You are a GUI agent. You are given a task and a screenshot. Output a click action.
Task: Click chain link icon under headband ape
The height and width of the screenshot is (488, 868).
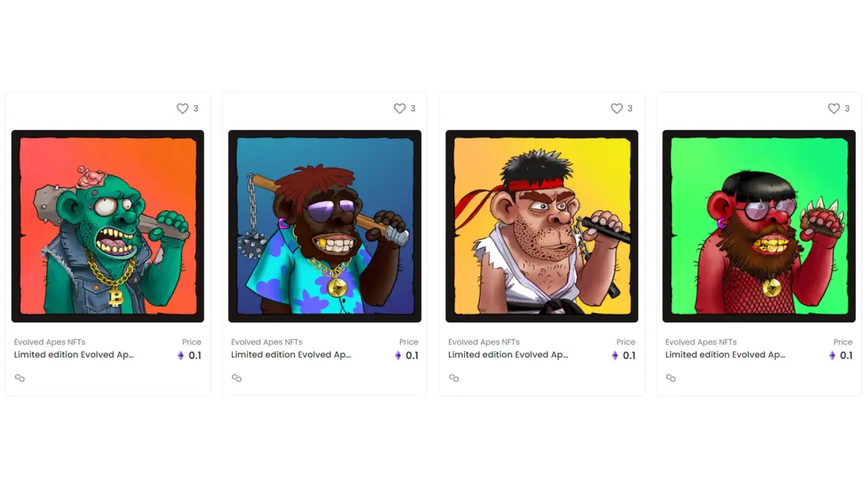pos(454,378)
